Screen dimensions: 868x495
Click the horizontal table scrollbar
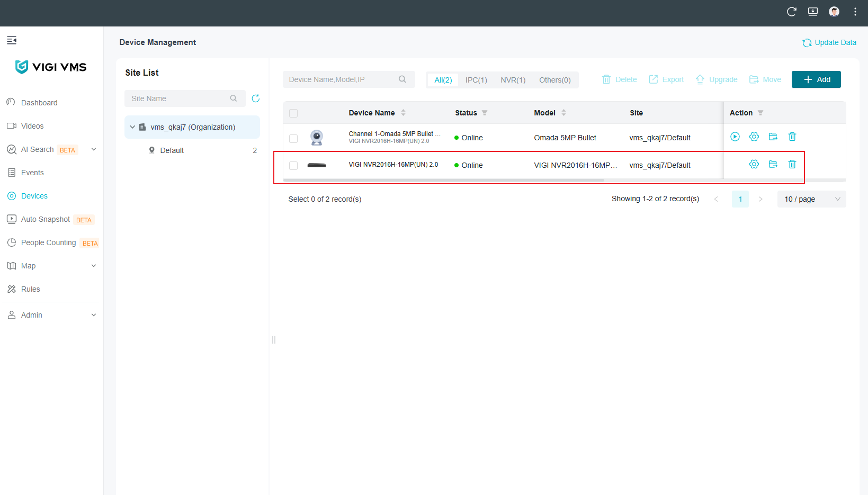coord(444,180)
